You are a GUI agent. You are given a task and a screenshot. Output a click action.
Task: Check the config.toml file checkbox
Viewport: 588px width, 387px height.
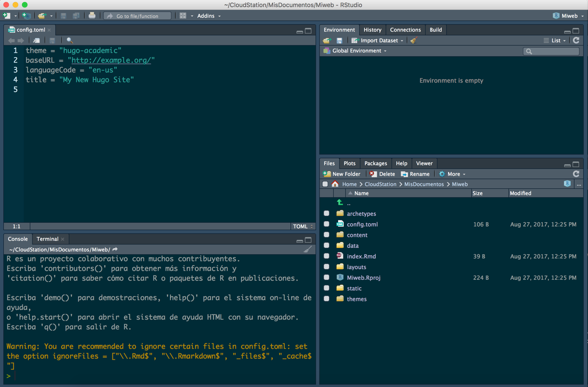[x=327, y=224]
